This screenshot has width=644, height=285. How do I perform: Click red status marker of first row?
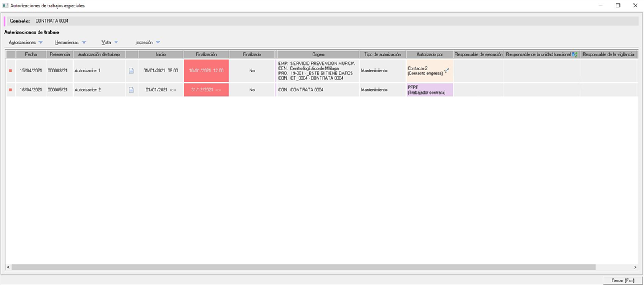click(10, 70)
